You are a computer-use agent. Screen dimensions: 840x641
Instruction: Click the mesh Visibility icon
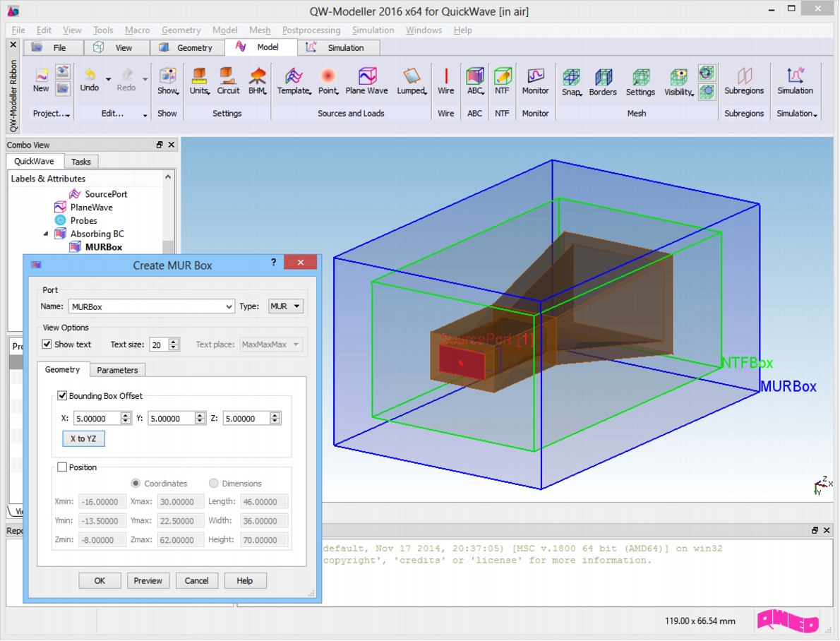pos(678,77)
